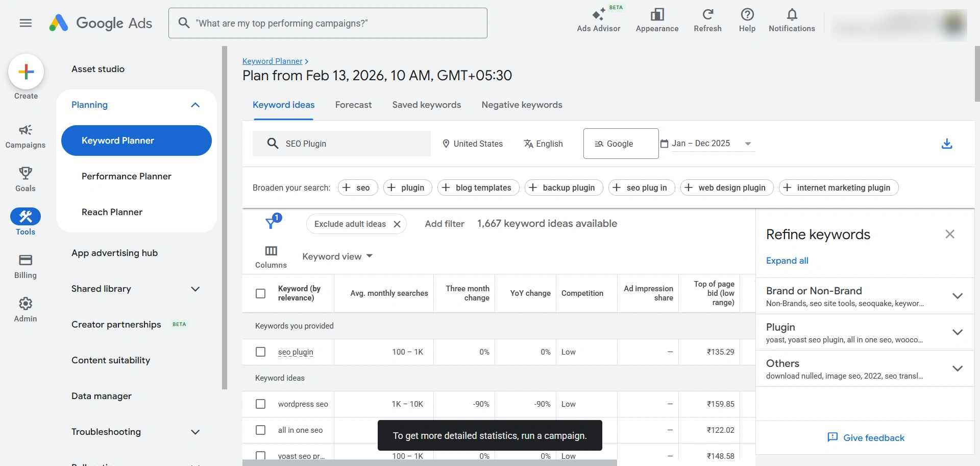Viewport: 980px width, 466px height.
Task: Add 'seo' to broaden search
Action: (x=358, y=188)
